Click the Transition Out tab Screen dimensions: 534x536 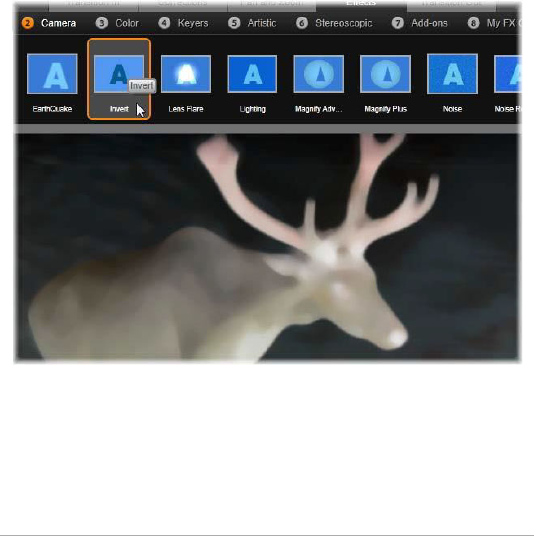tap(451, 4)
